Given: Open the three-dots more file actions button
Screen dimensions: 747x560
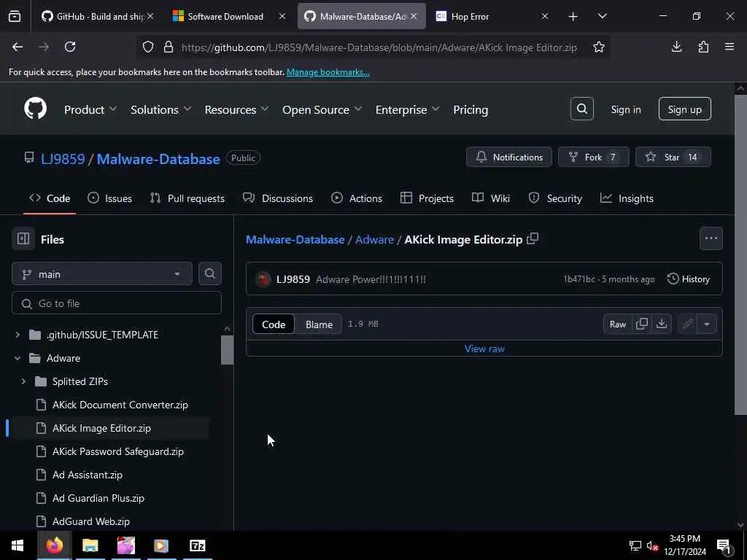Looking at the screenshot, I should 711,238.
